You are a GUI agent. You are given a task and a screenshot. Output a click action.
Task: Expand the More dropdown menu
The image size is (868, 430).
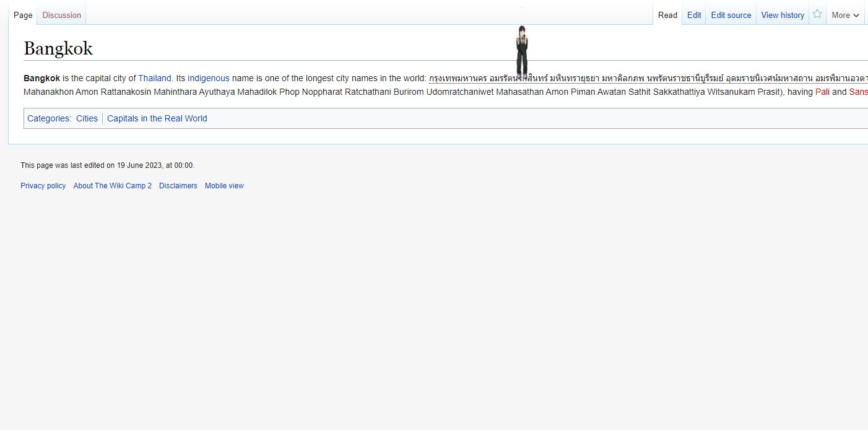point(845,15)
